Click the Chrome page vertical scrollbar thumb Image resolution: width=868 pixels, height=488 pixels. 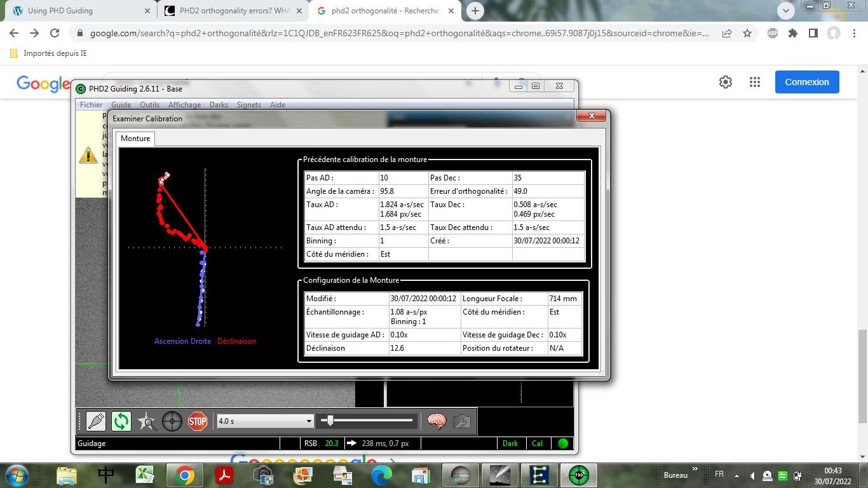coord(862,377)
